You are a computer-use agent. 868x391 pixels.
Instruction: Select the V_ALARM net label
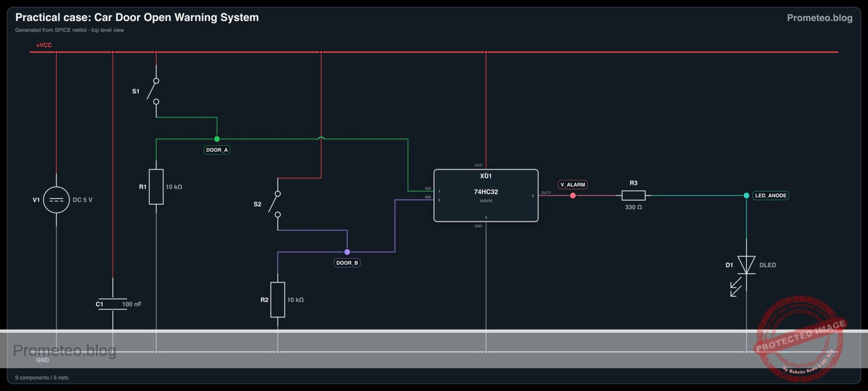point(573,185)
